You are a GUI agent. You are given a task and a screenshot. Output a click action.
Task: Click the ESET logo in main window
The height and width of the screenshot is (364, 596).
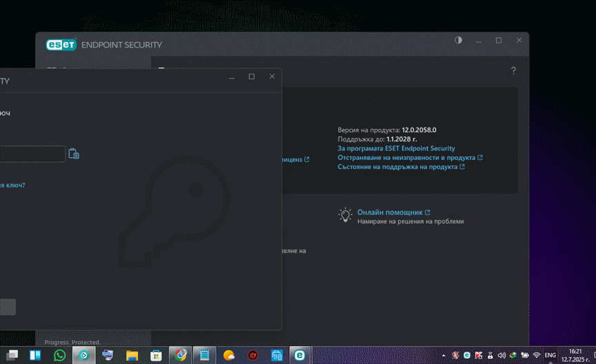click(x=61, y=44)
